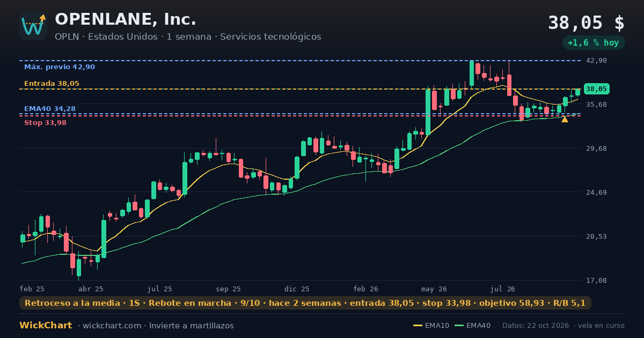This screenshot has width=644, height=338.
Task: Click the Datos: 22 oct 2026 footer note
Action: pyautogui.click(x=536, y=326)
